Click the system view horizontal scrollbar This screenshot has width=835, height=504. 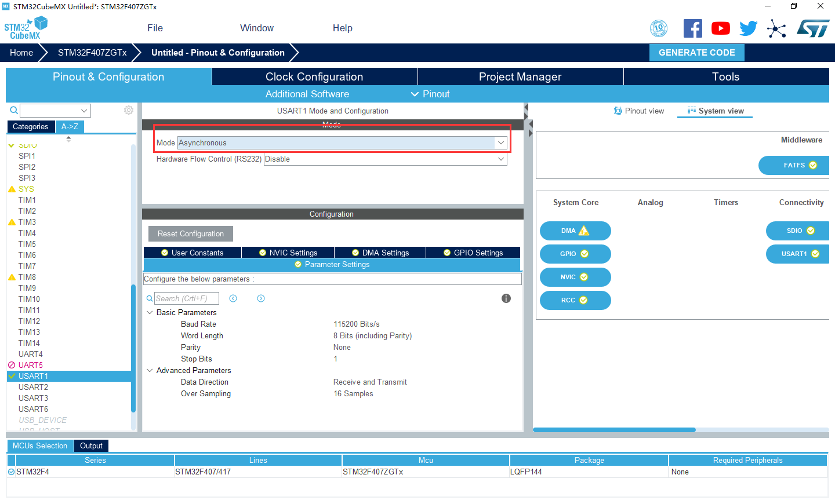pos(614,430)
